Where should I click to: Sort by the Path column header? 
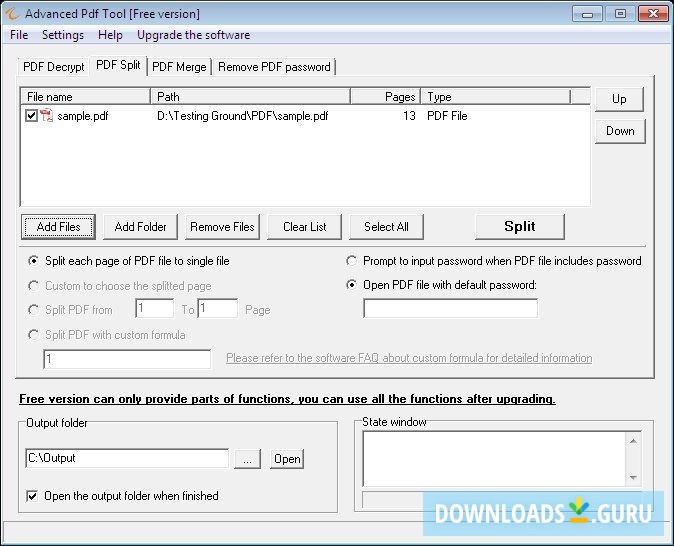point(250,97)
